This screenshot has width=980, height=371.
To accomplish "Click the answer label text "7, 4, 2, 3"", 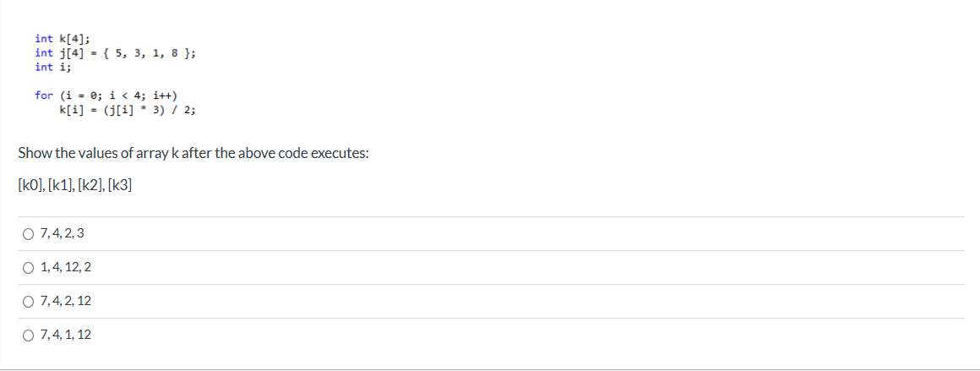I will tap(62, 234).
